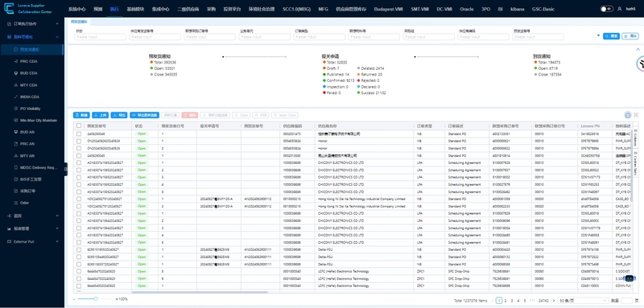
Task: Collapse the sidebar using the edge handle
Action: point(66,169)
